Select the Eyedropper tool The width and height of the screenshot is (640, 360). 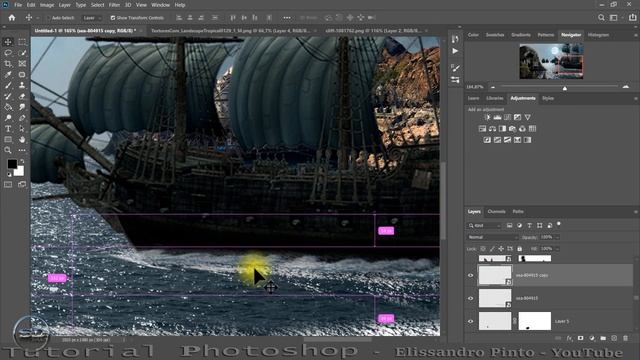click(x=8, y=75)
